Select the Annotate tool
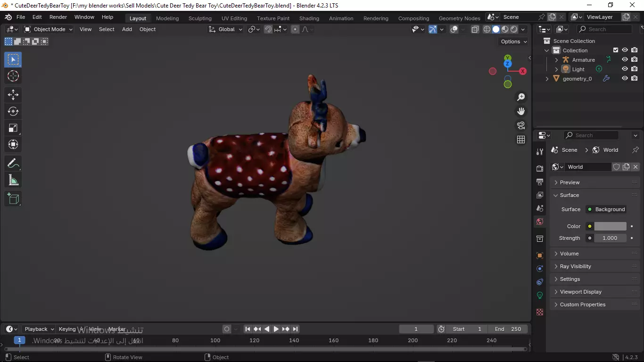Image resolution: width=644 pixels, height=362 pixels. tap(13, 164)
